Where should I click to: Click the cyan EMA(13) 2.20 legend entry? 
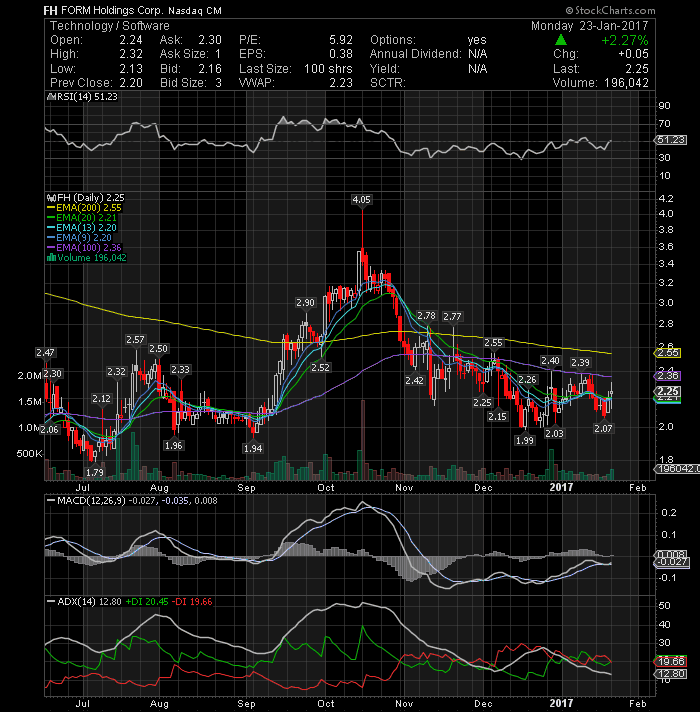(x=82, y=227)
